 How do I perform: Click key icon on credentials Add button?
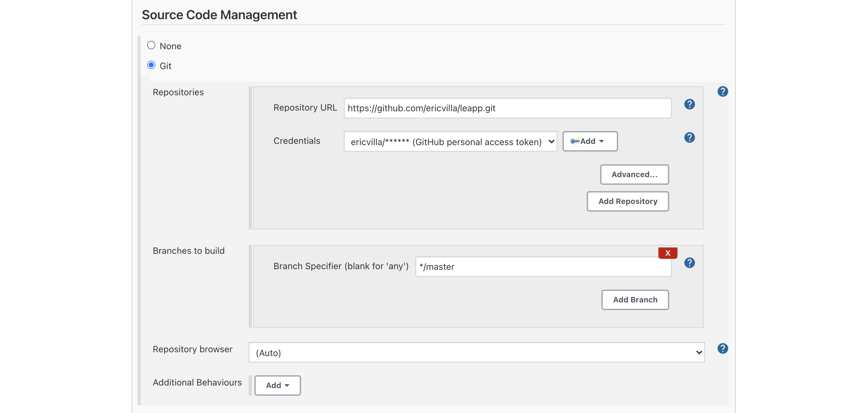[575, 141]
